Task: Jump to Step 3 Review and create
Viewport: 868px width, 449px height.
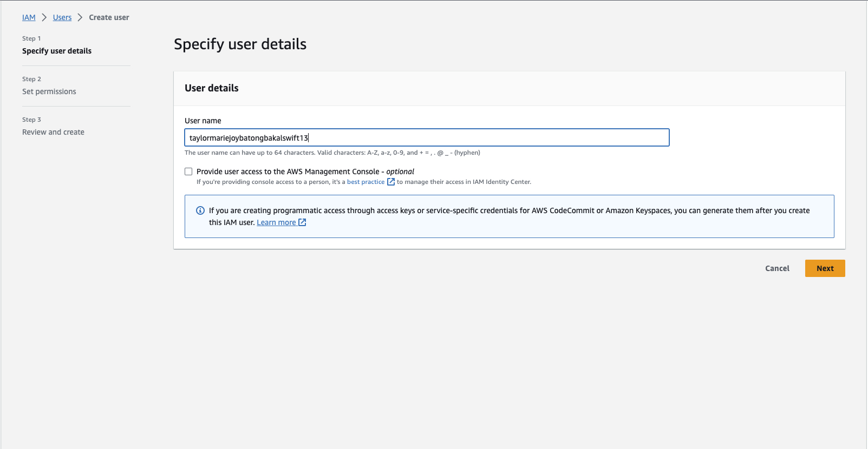Action: coord(53,132)
